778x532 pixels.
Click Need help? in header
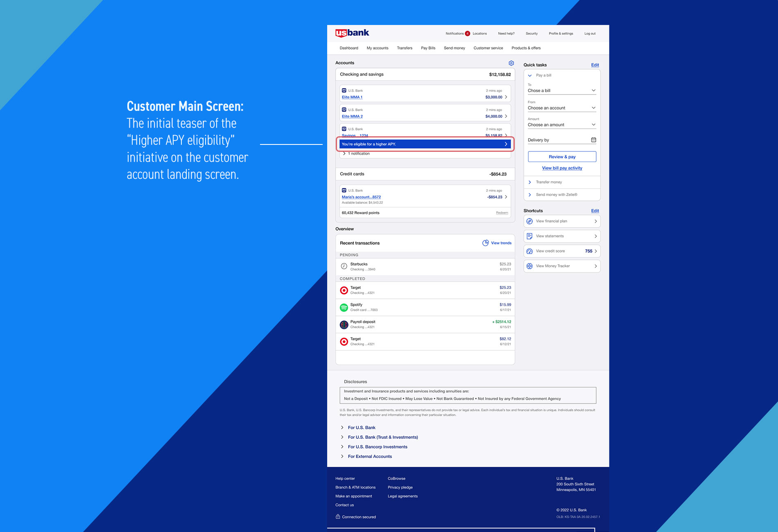point(506,34)
